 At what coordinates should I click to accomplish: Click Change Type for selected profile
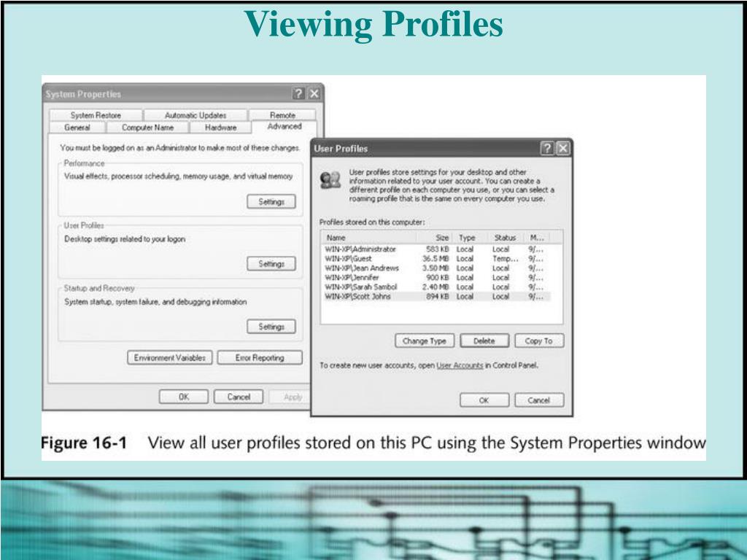[425, 341]
